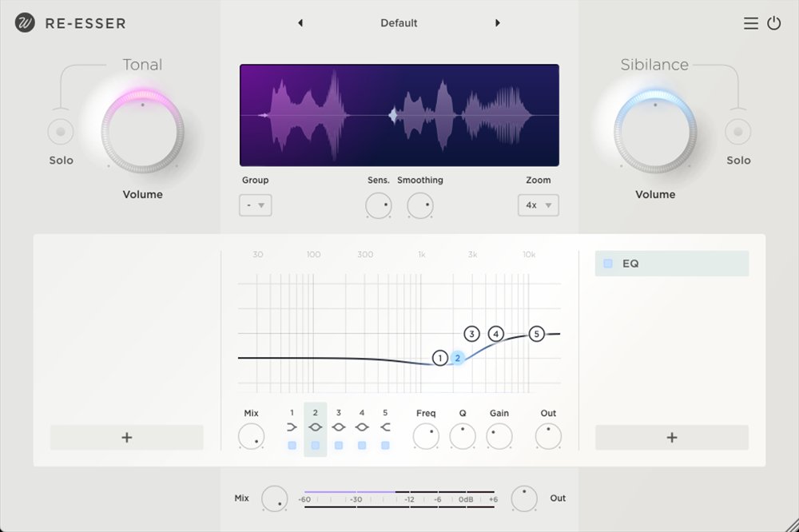Click the EQ section Mix knob
The image size is (799, 532).
point(251,437)
